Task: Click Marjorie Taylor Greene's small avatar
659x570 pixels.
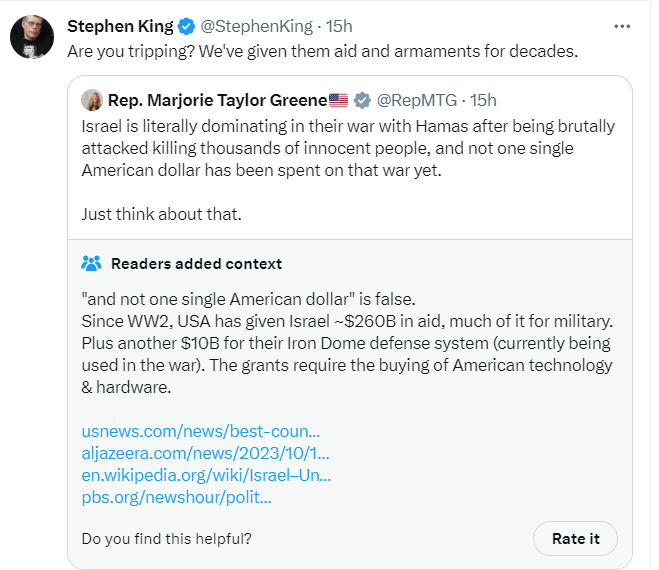Action: (92, 100)
